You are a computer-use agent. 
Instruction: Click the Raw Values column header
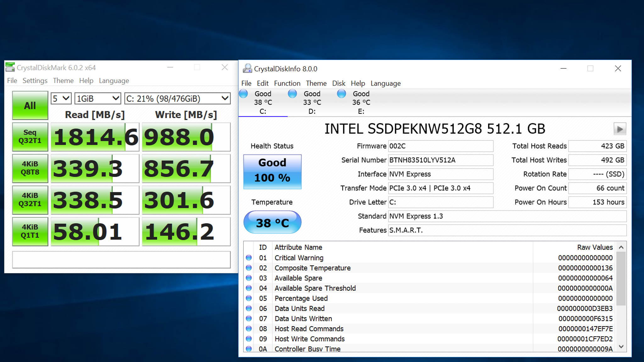595,247
